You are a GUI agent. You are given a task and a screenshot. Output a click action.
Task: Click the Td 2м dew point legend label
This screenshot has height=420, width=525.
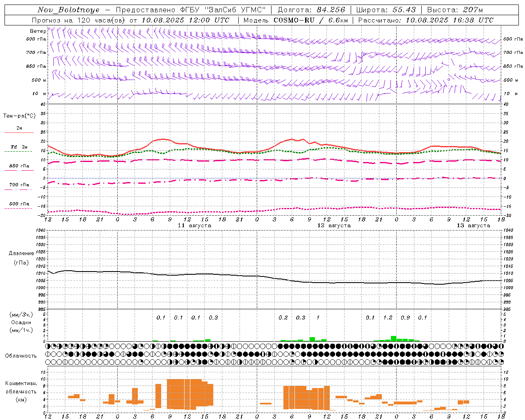tap(19, 147)
